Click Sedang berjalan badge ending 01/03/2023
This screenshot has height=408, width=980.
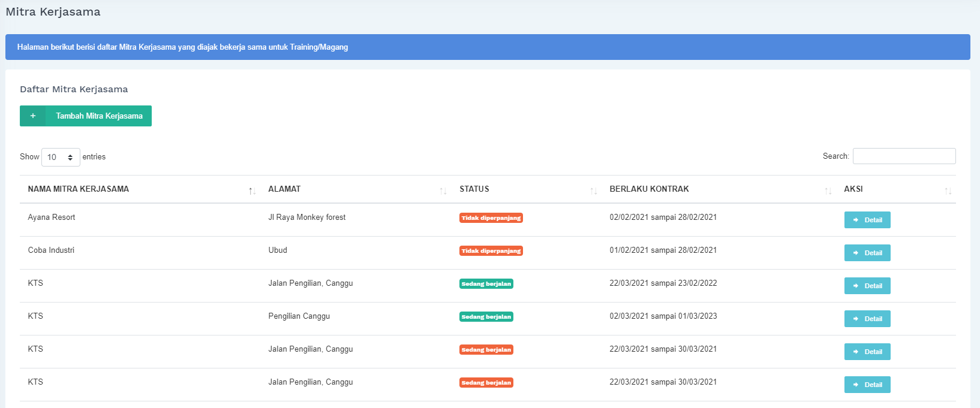pyautogui.click(x=486, y=317)
